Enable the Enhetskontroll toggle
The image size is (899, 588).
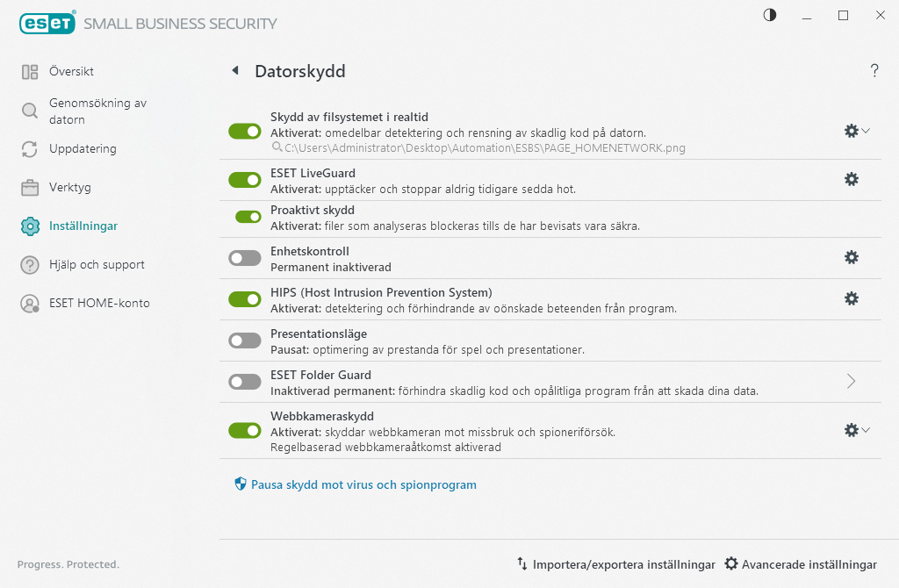coord(245,258)
